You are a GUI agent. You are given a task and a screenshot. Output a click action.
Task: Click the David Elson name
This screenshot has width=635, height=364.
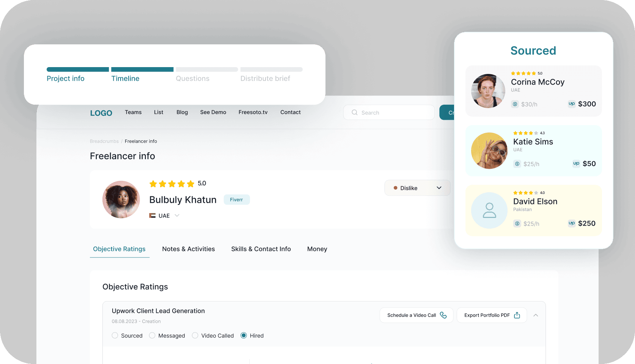pyautogui.click(x=535, y=202)
